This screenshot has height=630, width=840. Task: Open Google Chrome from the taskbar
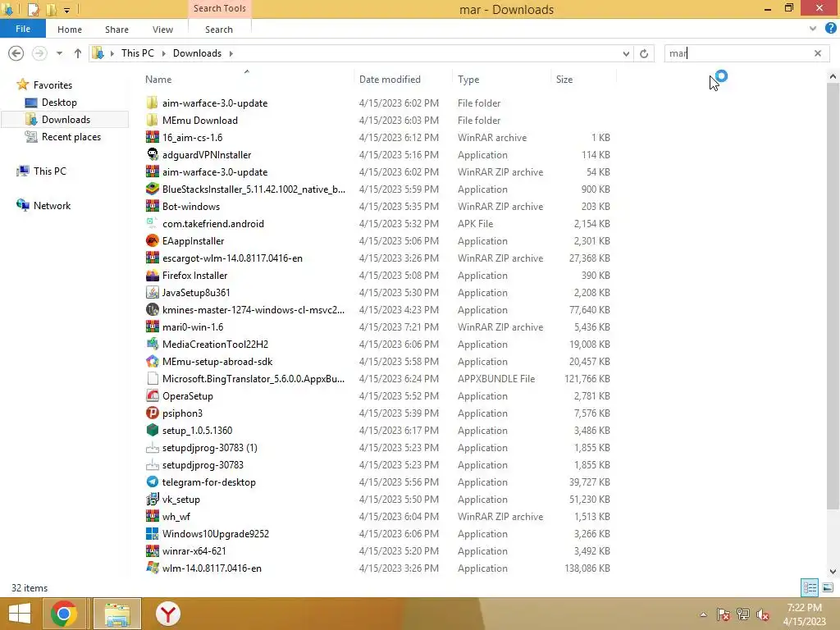(x=64, y=614)
